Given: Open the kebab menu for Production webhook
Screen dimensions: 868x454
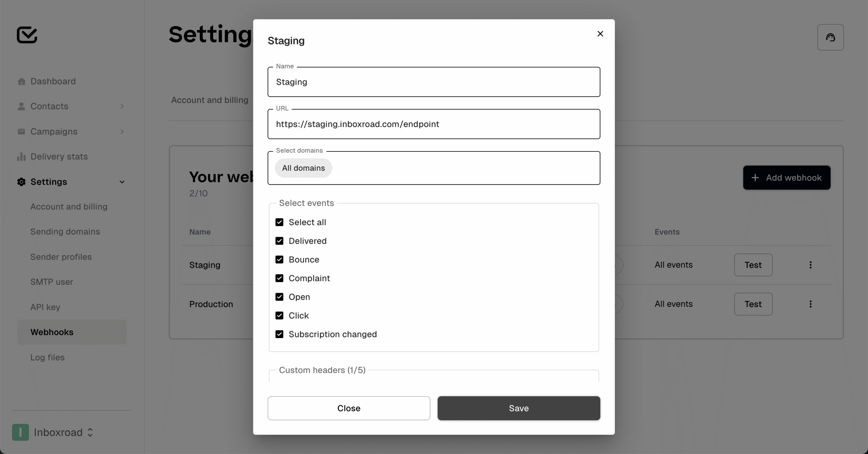Looking at the screenshot, I should click(x=811, y=304).
